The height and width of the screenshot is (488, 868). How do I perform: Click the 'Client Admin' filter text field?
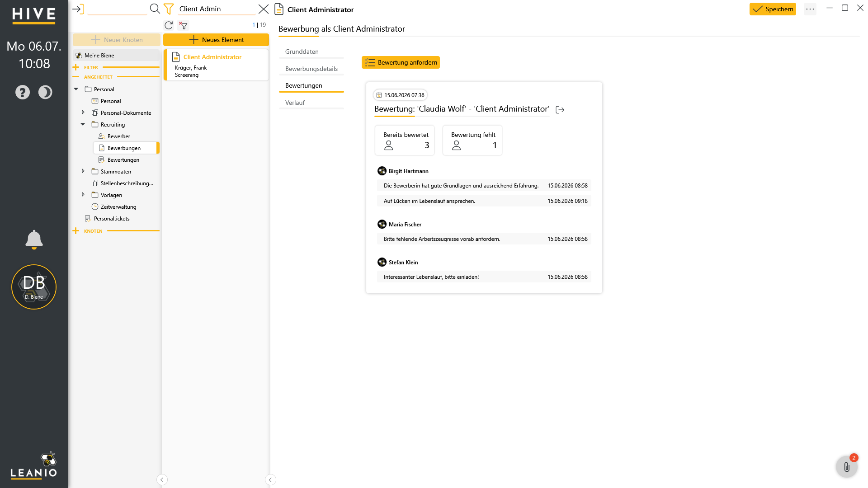click(x=217, y=9)
